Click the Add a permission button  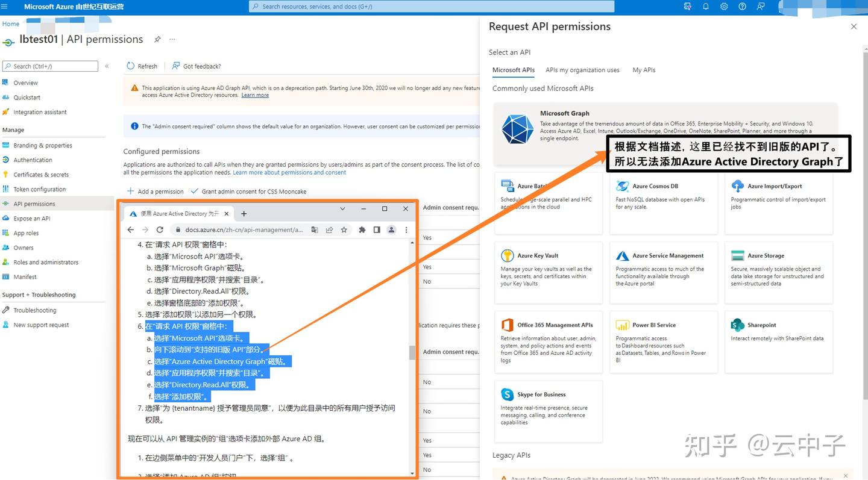(x=155, y=192)
